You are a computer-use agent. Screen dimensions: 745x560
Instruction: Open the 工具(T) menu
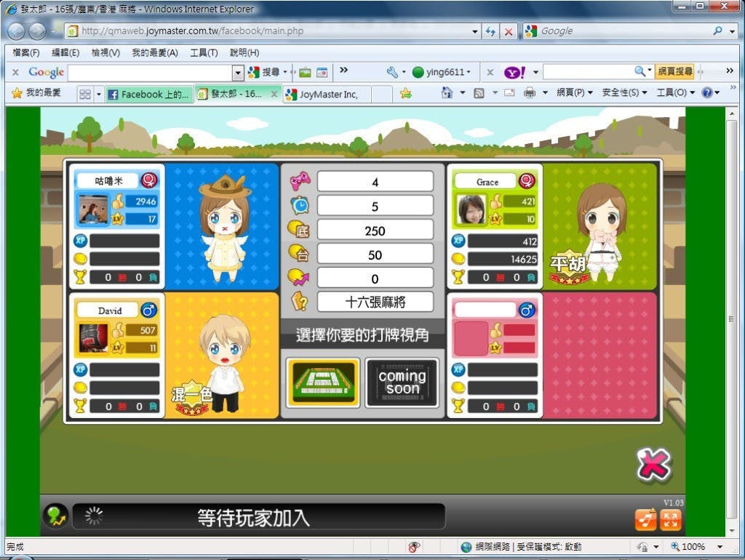point(204,52)
